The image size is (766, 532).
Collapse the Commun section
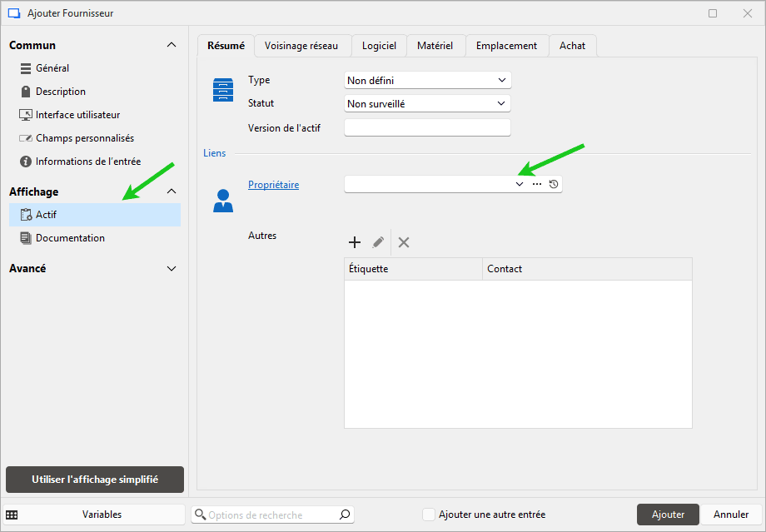click(172, 45)
